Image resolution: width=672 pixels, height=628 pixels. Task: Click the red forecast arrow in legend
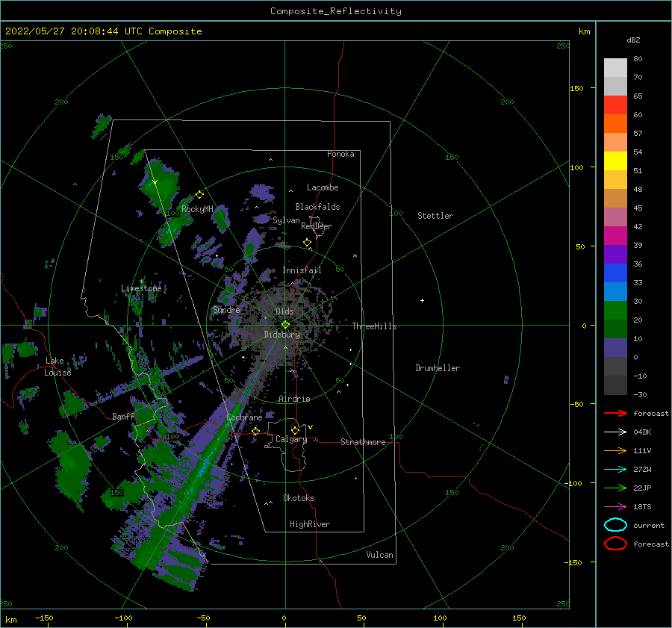(615, 413)
